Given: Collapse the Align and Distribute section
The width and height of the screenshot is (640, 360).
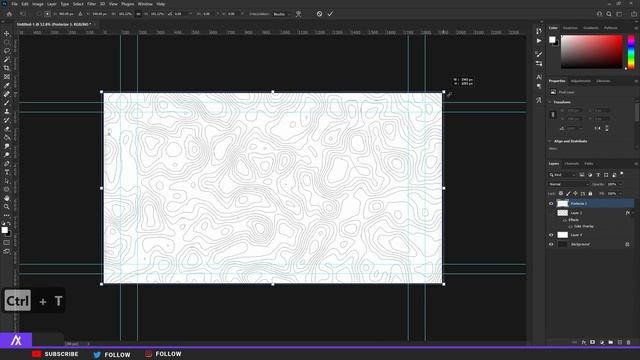Looking at the screenshot, I should pyautogui.click(x=550, y=141).
